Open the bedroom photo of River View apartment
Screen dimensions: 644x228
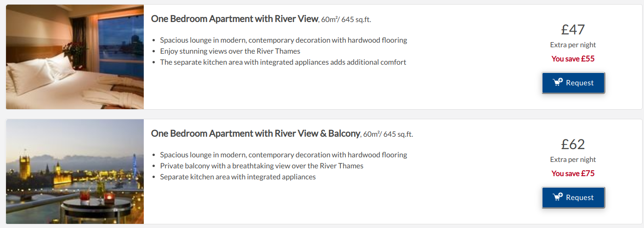(x=75, y=57)
